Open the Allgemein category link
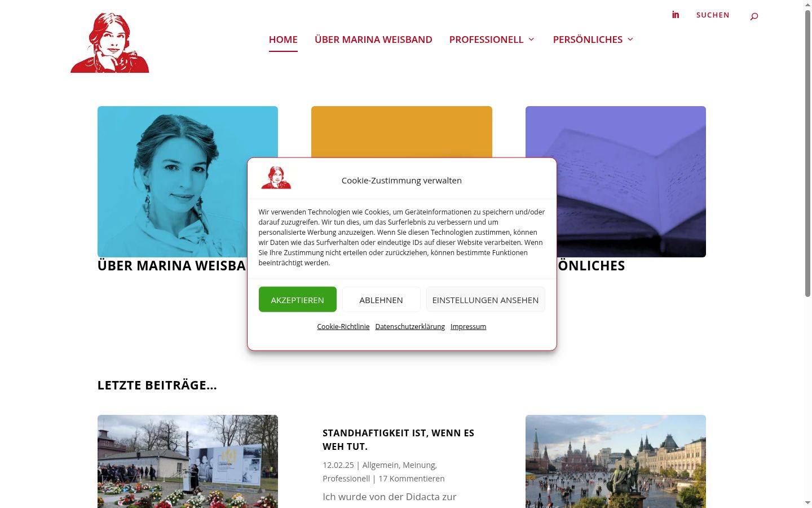The image size is (812, 508). coord(381,465)
